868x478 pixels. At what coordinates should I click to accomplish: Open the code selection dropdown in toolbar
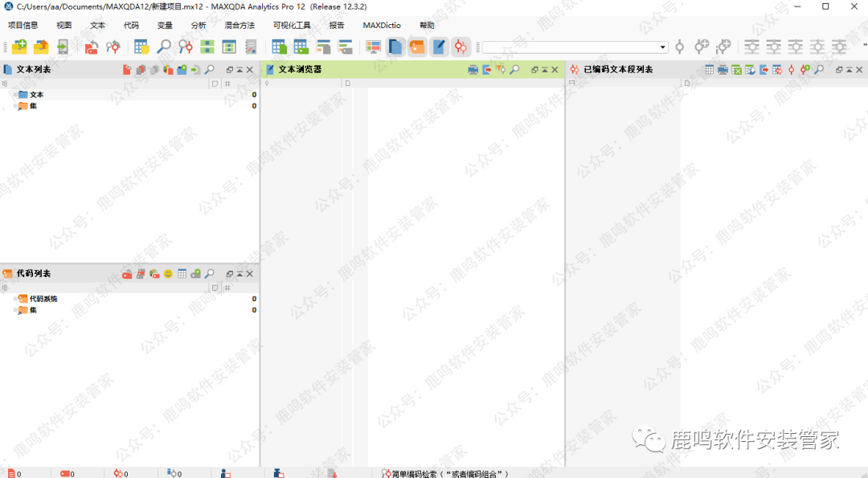coord(663,47)
